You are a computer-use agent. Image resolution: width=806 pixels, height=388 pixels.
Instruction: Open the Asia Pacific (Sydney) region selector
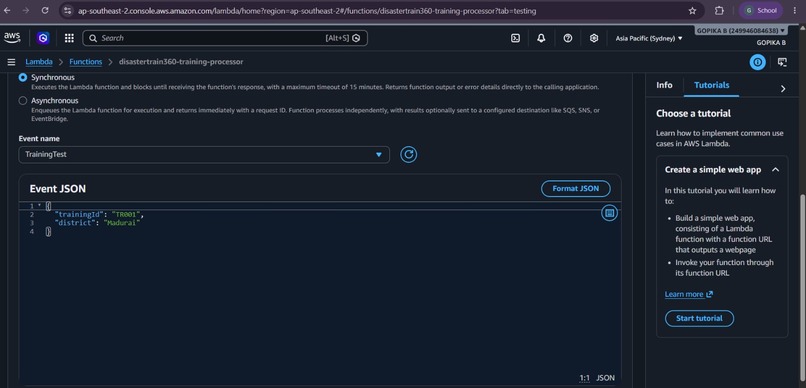pos(649,38)
